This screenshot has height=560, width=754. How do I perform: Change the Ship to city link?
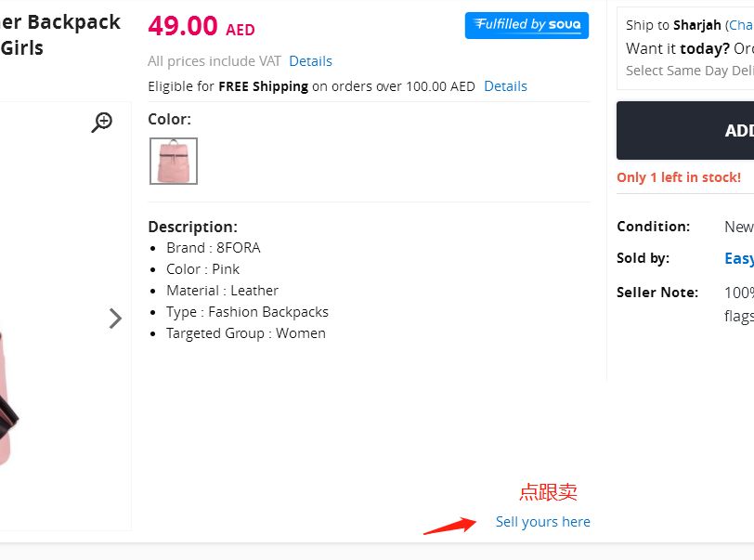[739, 25]
